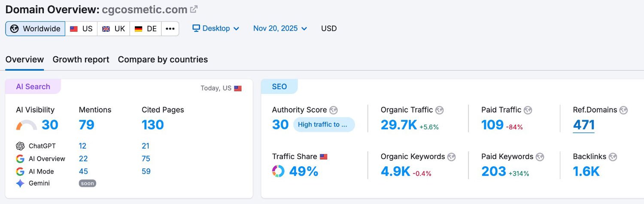Open the 471 referring domains link

click(x=583, y=125)
